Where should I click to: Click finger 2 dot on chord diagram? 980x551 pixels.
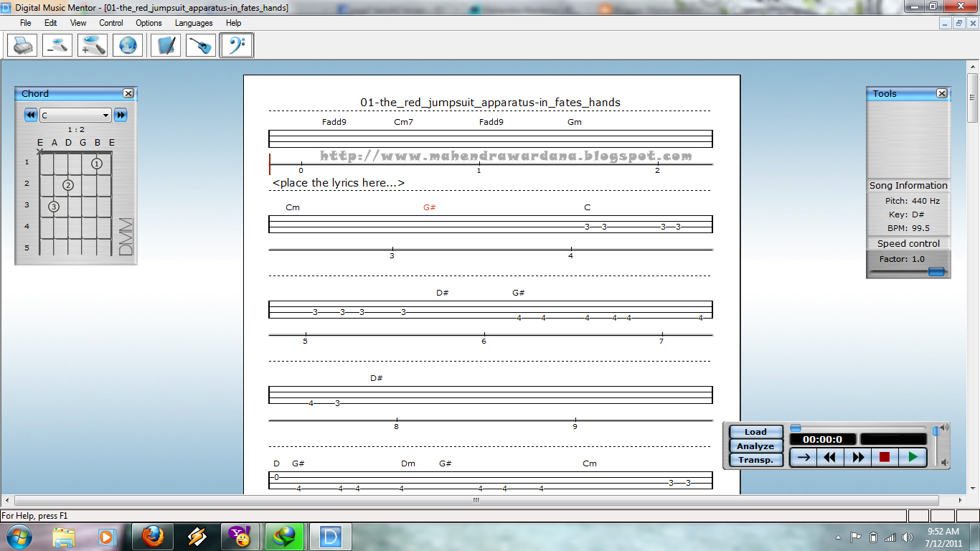click(x=68, y=185)
